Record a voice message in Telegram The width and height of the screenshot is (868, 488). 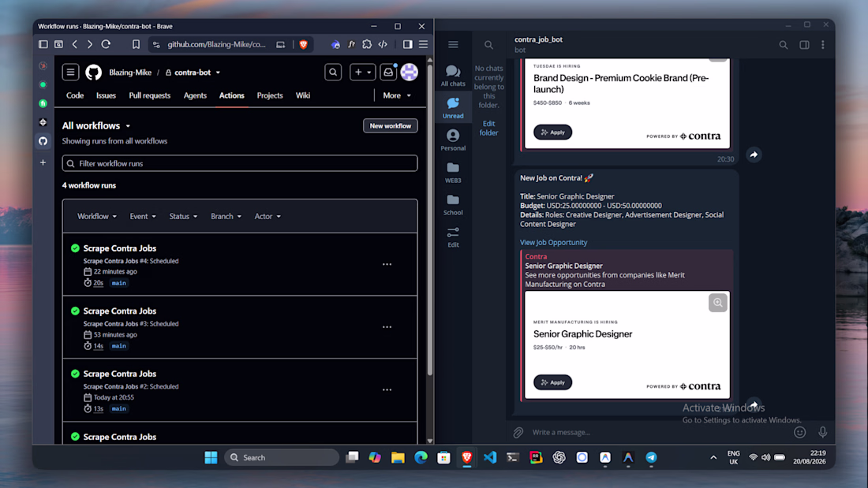(823, 432)
